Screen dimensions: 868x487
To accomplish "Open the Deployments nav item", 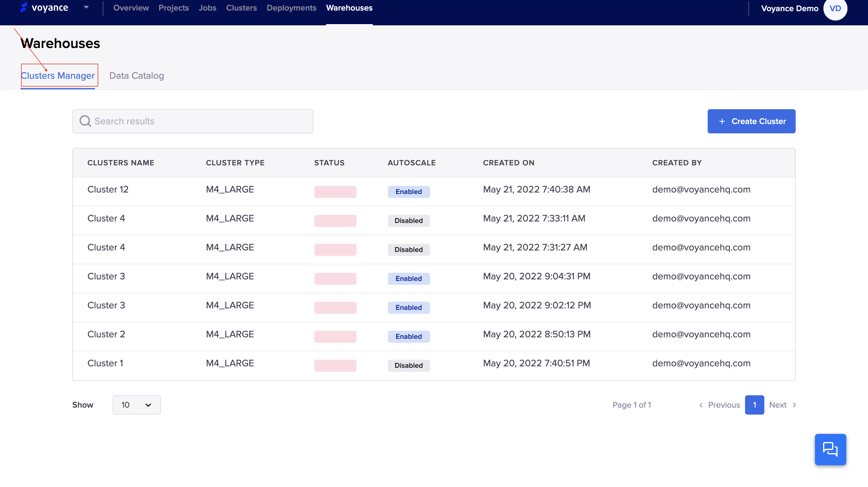I will pyautogui.click(x=291, y=8).
